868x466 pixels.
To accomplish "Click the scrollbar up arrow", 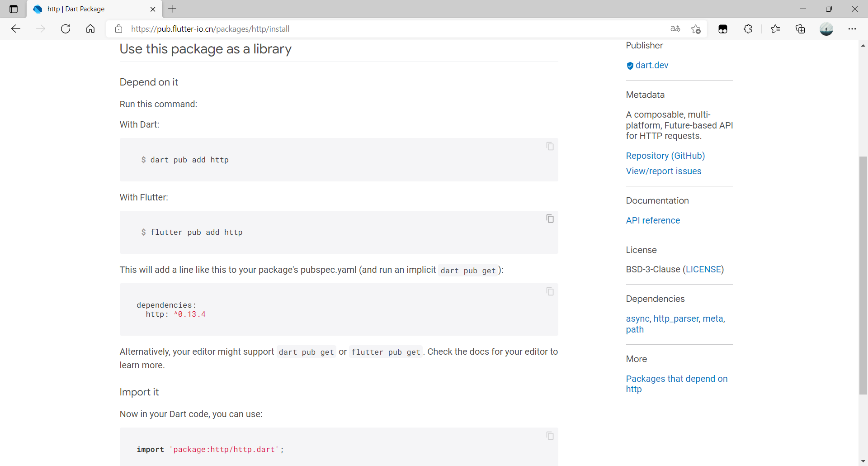I will (863, 45).
